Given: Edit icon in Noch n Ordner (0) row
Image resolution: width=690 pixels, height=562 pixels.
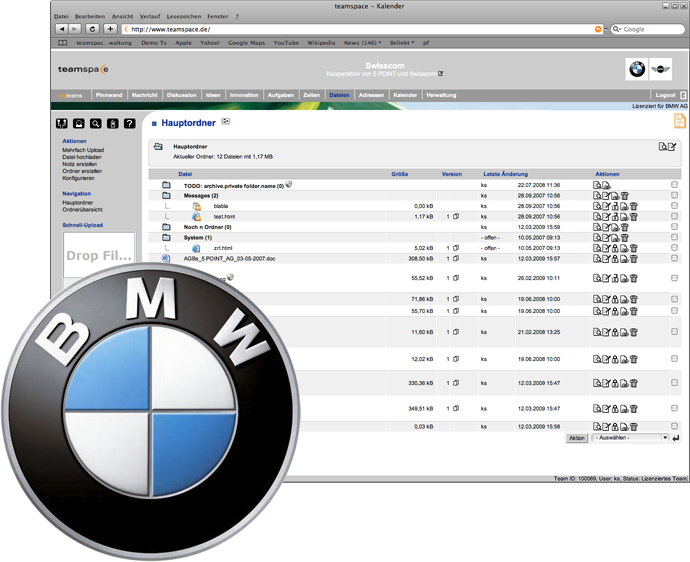Looking at the screenshot, I should 606,227.
